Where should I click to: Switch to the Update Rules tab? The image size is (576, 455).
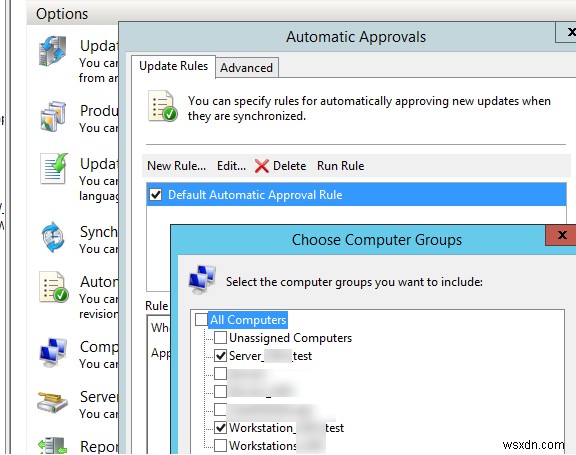[x=173, y=66]
